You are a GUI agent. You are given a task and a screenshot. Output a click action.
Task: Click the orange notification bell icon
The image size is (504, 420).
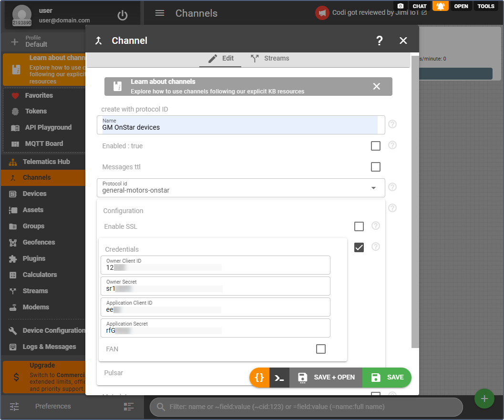coord(440,6)
